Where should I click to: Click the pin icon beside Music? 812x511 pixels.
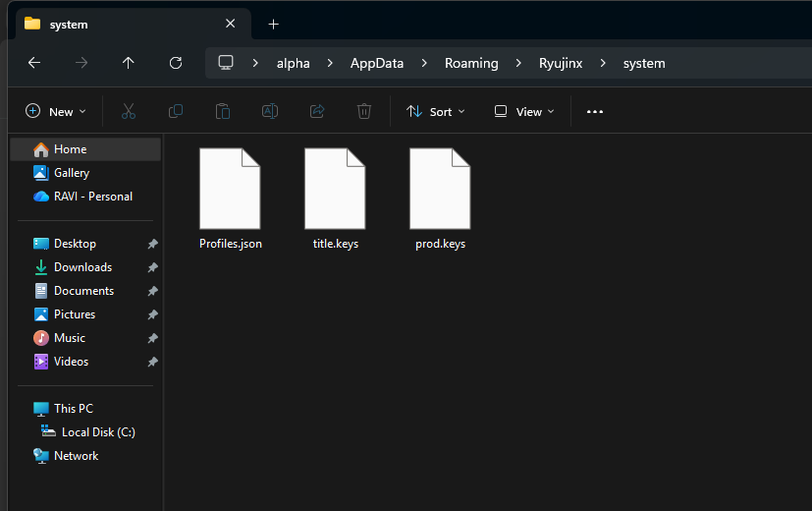tap(153, 338)
